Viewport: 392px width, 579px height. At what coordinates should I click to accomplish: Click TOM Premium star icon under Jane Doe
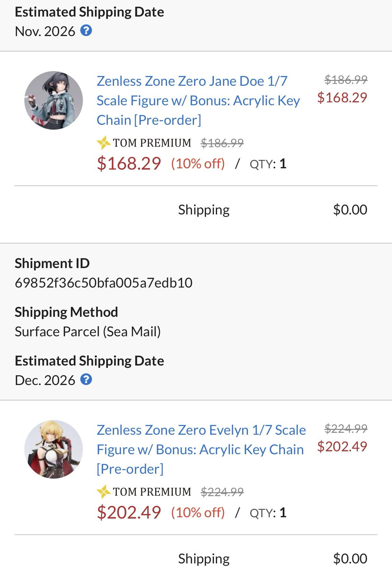(103, 143)
